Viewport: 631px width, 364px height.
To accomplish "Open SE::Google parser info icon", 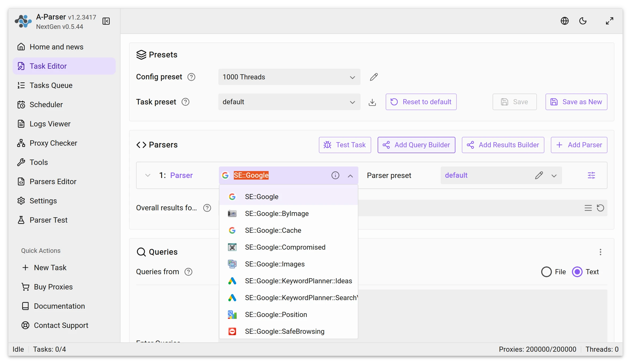I will (x=335, y=175).
